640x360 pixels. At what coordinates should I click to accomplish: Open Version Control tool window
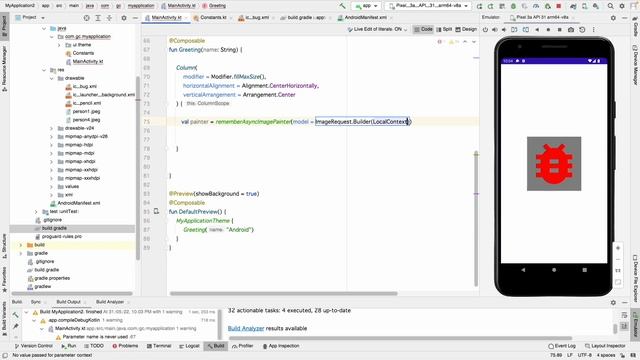[34, 346]
